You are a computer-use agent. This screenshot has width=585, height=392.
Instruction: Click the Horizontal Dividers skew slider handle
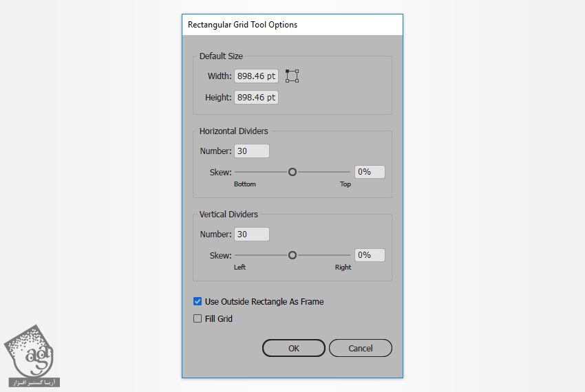[292, 172]
